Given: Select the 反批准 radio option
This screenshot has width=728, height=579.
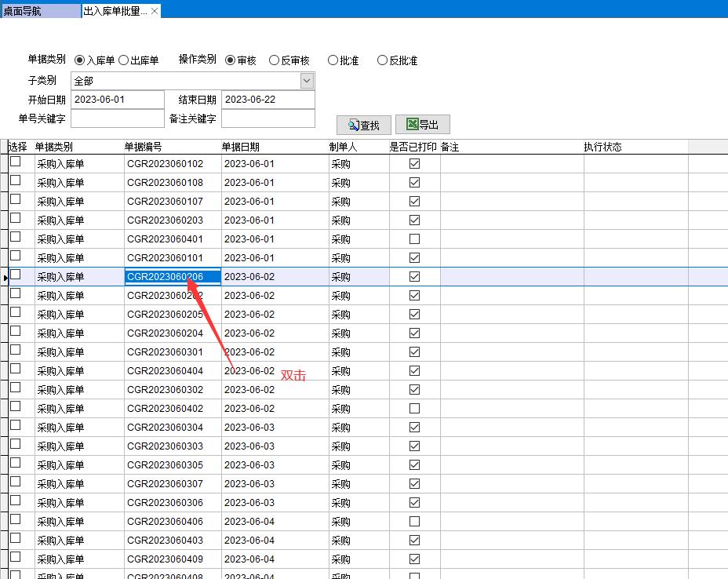Looking at the screenshot, I should 382,60.
